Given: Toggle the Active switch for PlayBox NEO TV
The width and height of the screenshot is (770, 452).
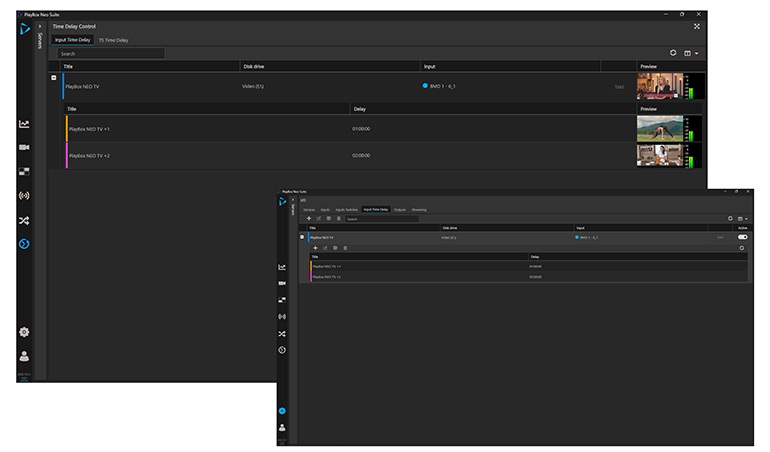Looking at the screenshot, I should click(742, 237).
